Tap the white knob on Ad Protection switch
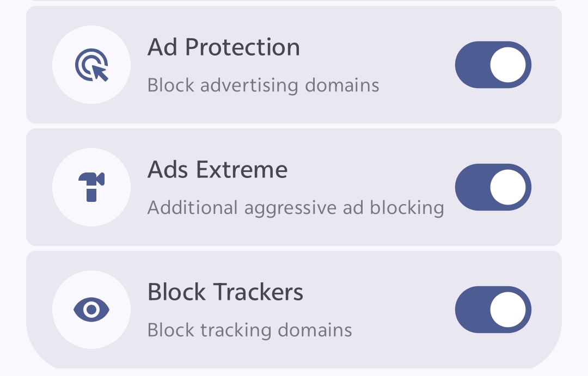This screenshot has width=588, height=376. [508, 65]
